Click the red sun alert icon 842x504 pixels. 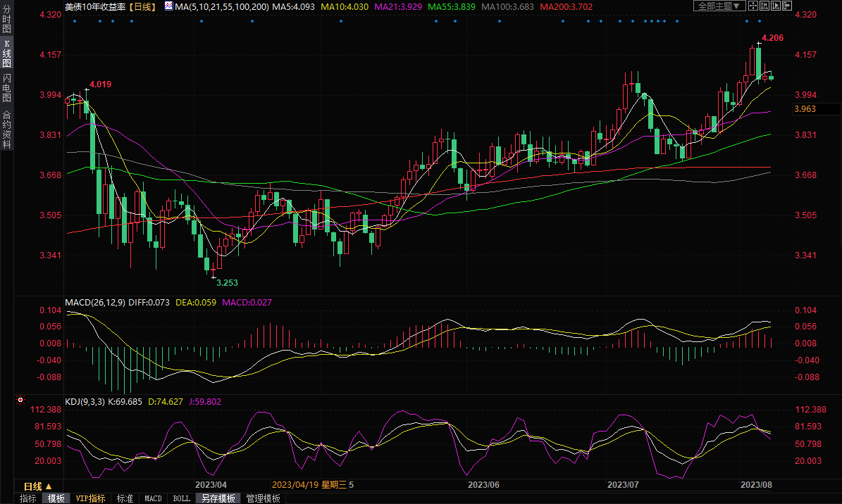click(x=21, y=401)
